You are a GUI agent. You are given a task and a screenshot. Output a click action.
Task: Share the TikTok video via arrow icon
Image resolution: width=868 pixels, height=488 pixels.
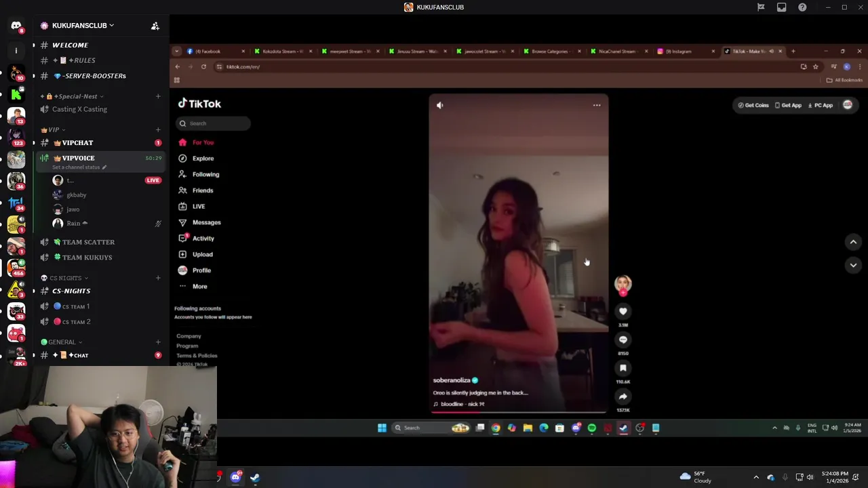coord(623,396)
